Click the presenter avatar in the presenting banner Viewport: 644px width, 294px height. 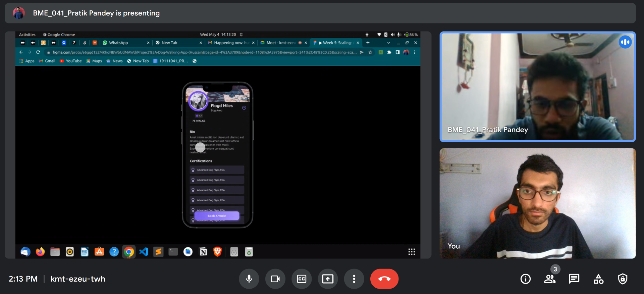click(x=19, y=13)
